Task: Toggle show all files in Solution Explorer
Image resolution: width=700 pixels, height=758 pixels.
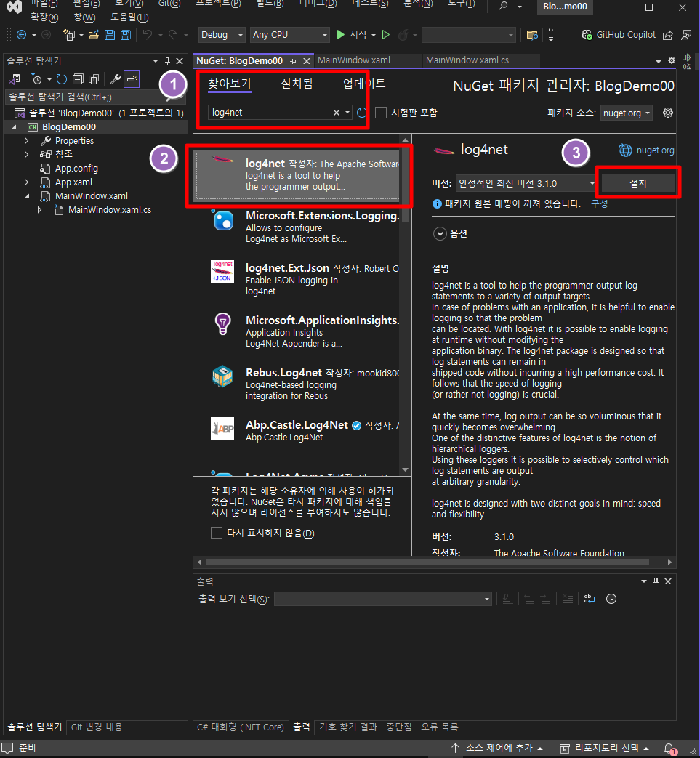Action: click(x=94, y=78)
